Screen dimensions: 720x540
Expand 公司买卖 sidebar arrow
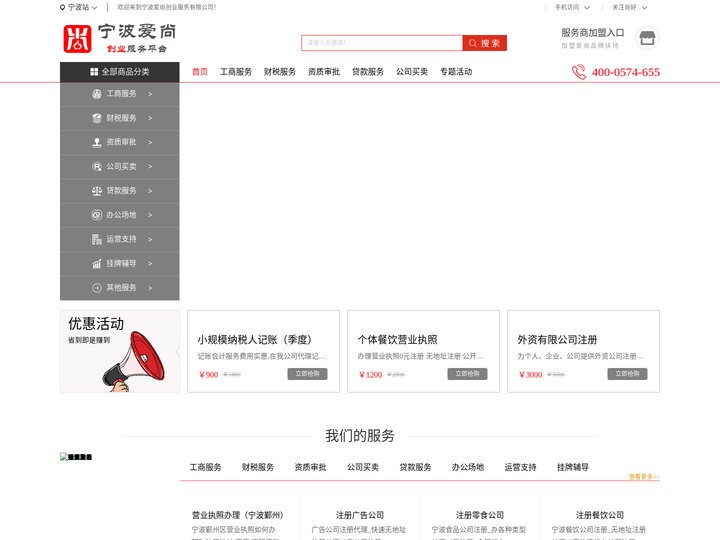pos(150,167)
